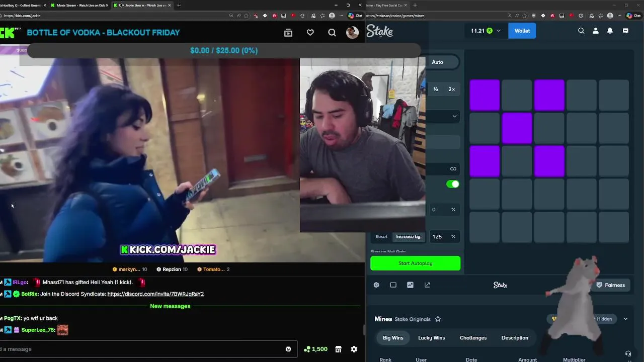
Task: Select top-left purple Mines tile
Action: click(x=485, y=95)
